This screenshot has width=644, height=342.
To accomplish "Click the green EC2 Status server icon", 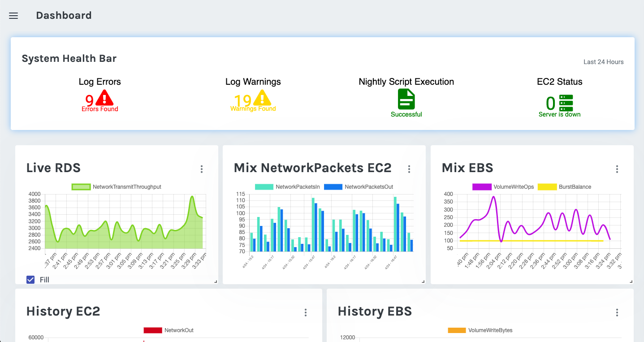I will [x=566, y=103].
